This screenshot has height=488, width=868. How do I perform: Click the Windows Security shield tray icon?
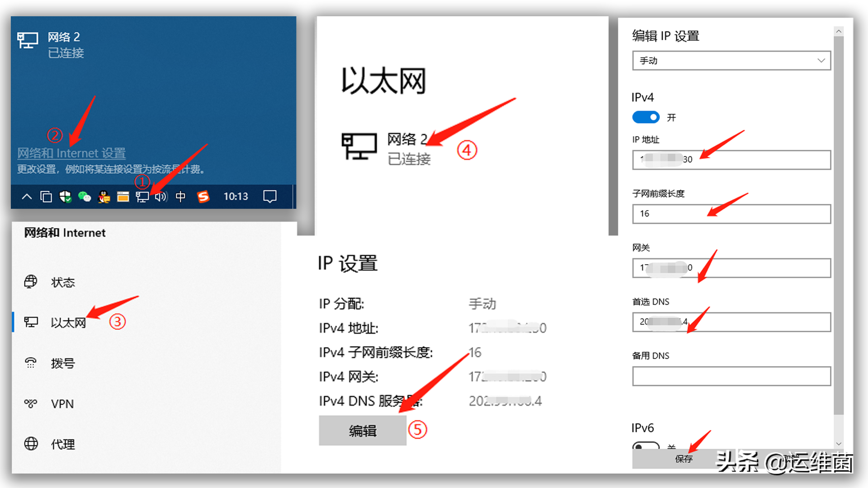click(x=66, y=197)
